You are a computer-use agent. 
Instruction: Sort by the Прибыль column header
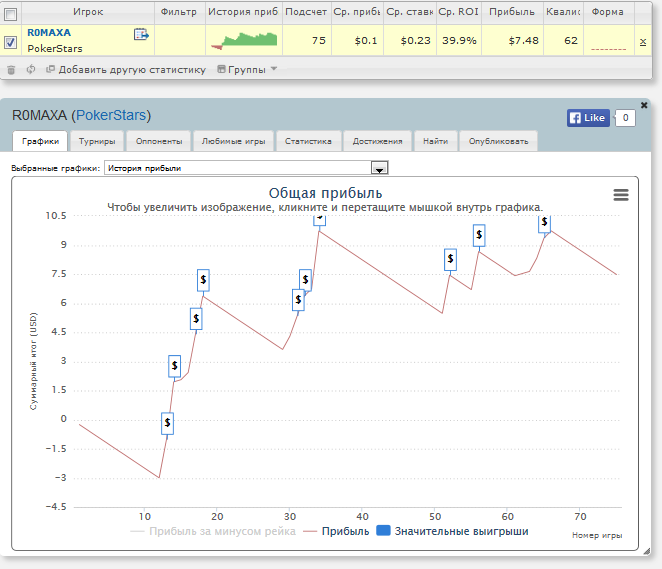click(512, 12)
